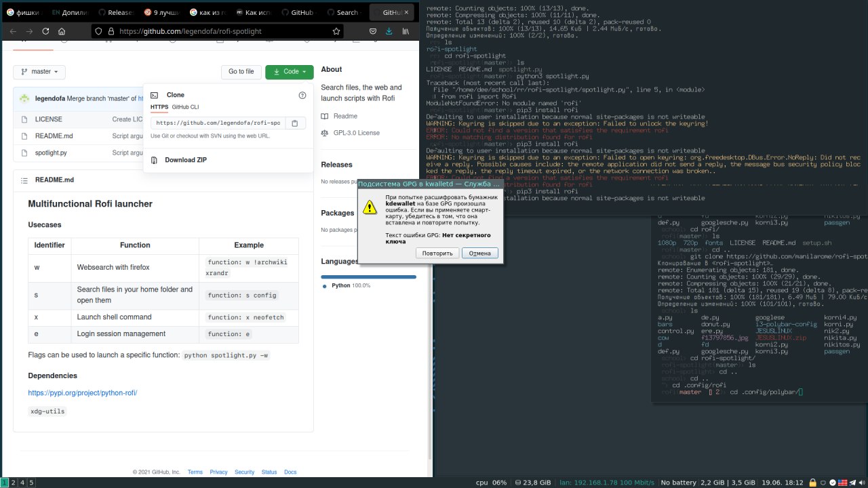Viewport: 868px width, 488px height.
Task: Switch to workspace 4 in the bar
Action: 22,483
